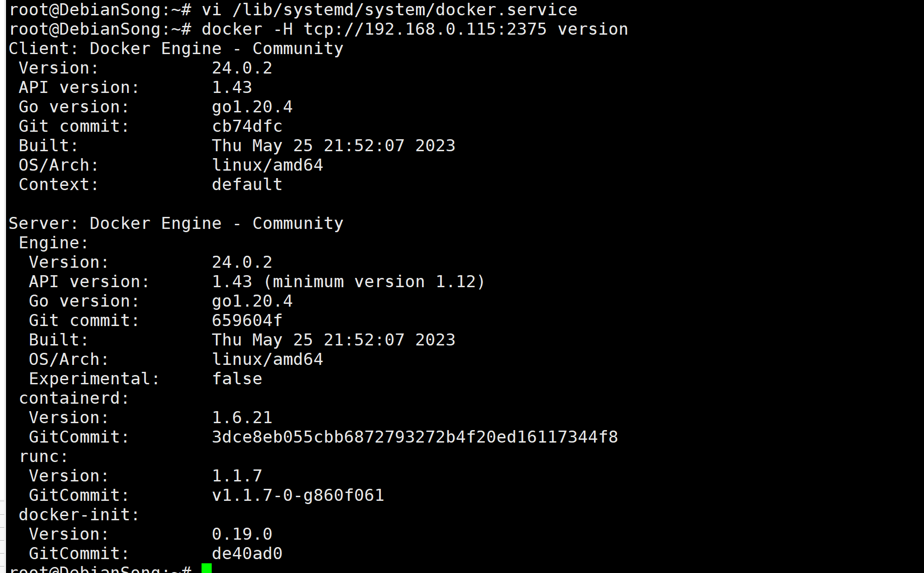Click the Experimental false value

(237, 379)
